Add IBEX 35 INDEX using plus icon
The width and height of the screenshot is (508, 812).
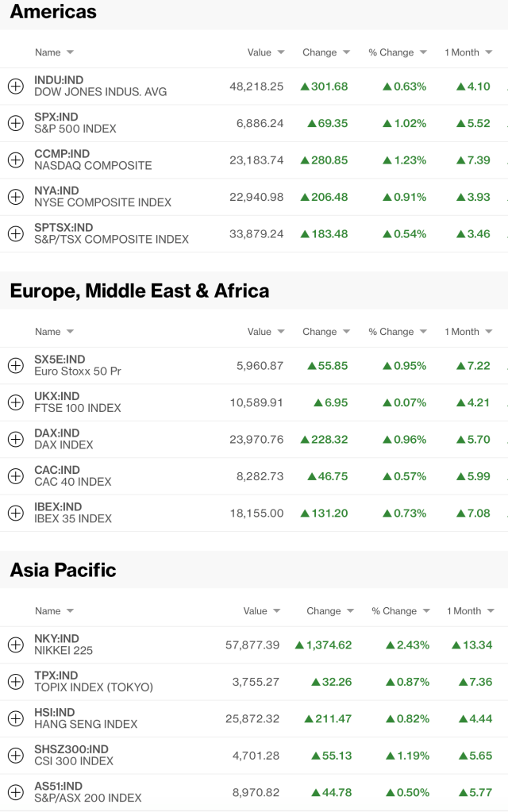(x=15, y=513)
